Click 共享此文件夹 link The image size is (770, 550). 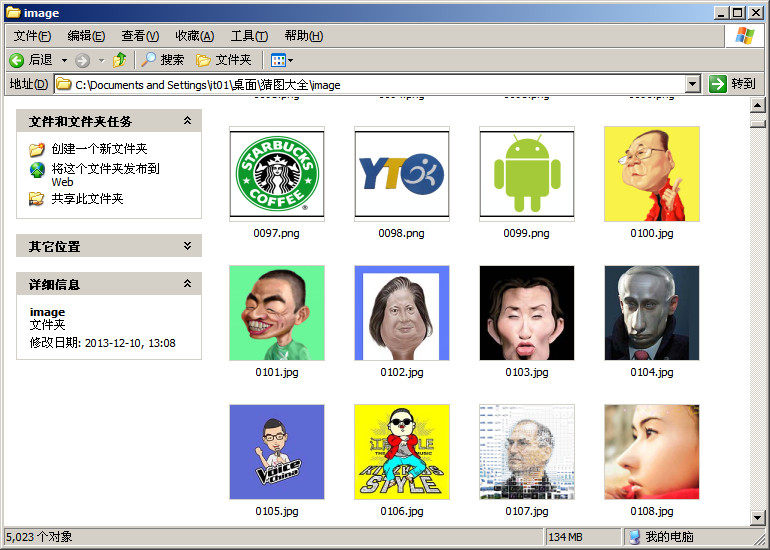(x=87, y=199)
